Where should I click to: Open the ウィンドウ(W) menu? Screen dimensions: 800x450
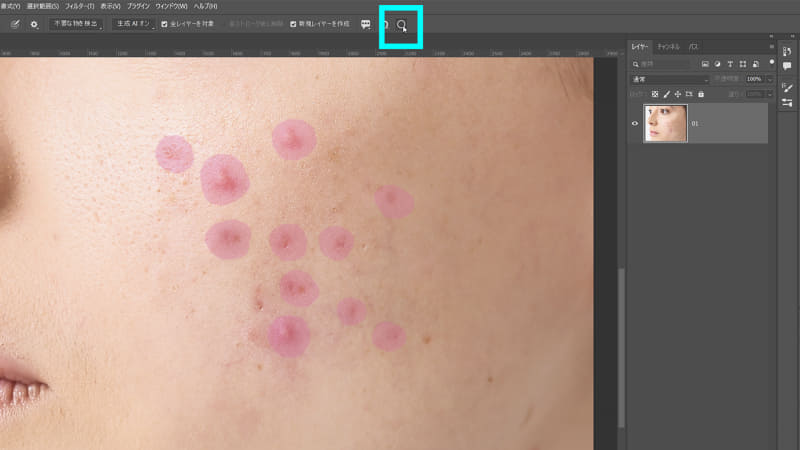(x=171, y=6)
